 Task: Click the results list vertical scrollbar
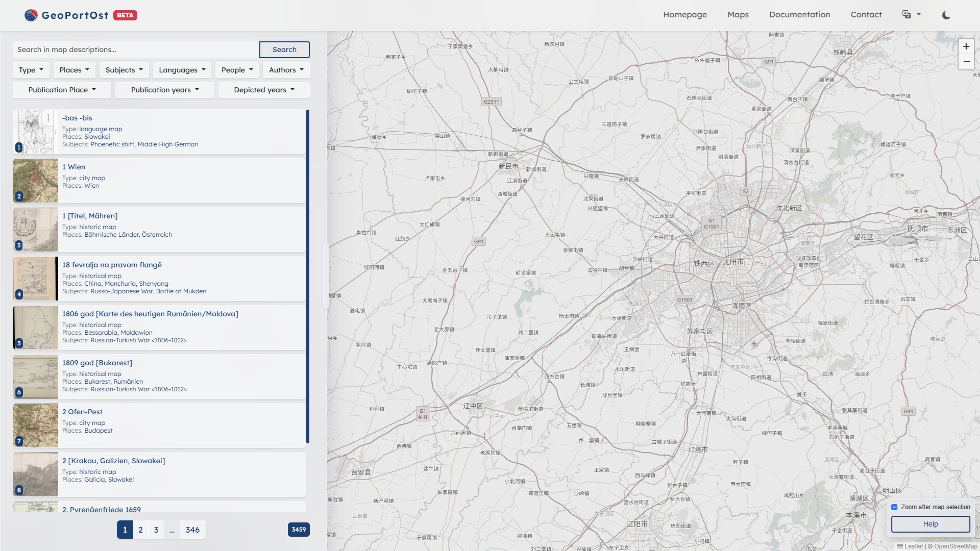coord(308,275)
